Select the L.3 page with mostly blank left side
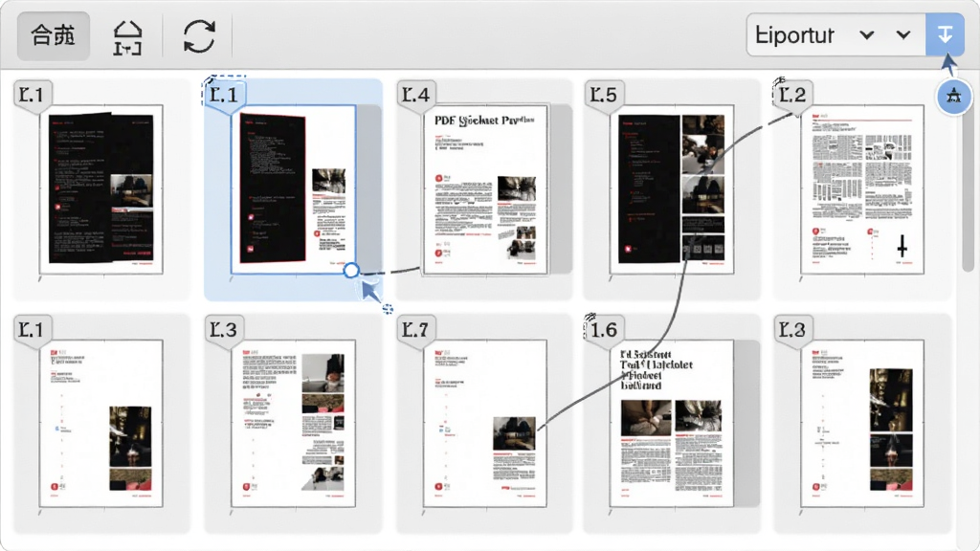 (x=862, y=424)
